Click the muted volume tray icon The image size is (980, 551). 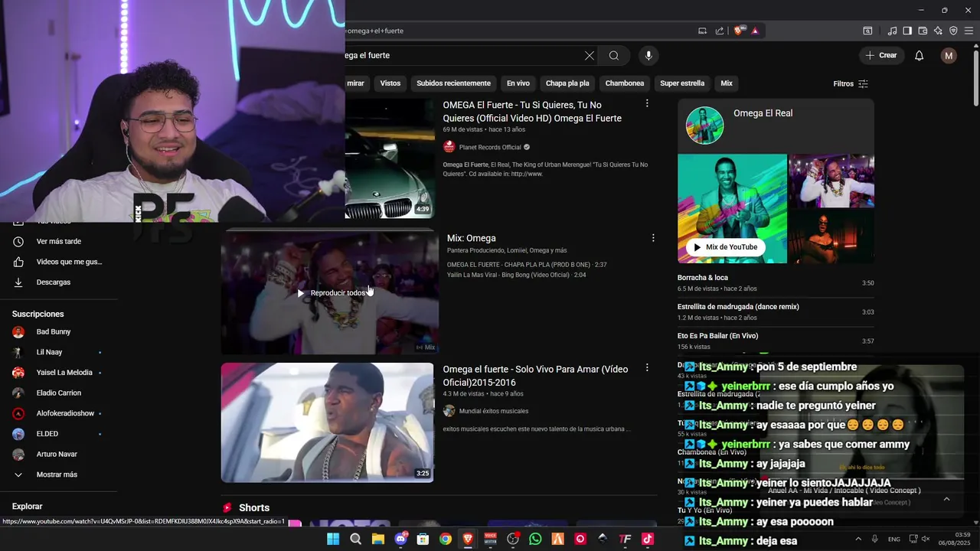pyautogui.click(x=926, y=539)
